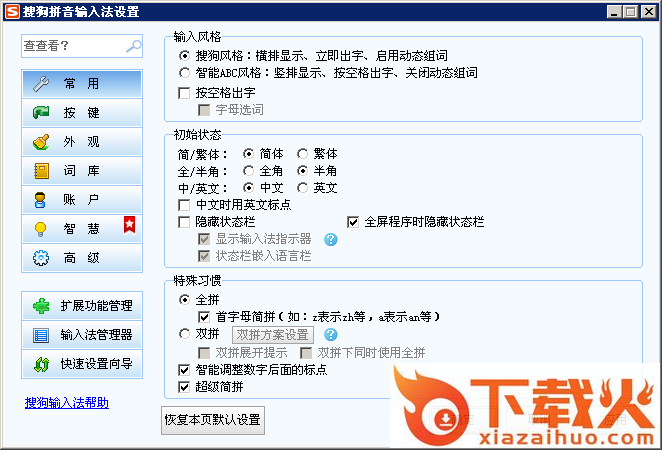Select 搜狗风格 input style

coord(184,55)
